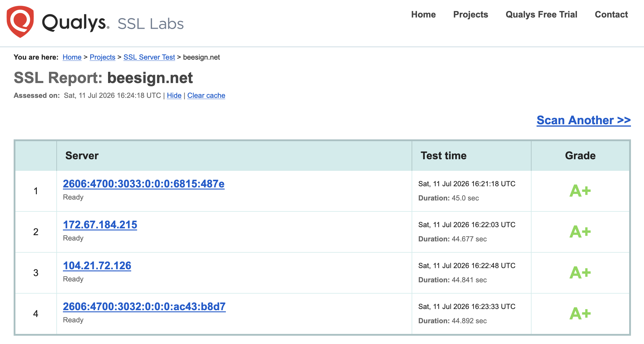Click the SSL Labs header text
Screen dimensions: 644x344
click(150, 24)
